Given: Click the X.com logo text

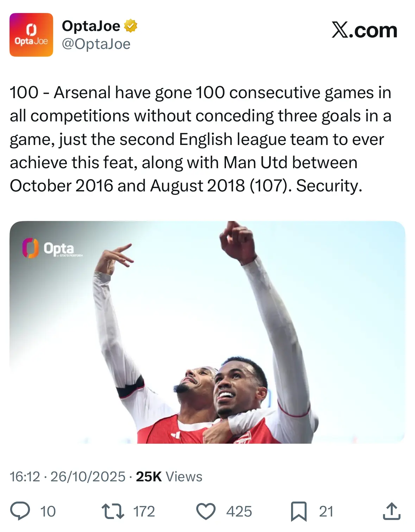Looking at the screenshot, I should pos(364,30).
